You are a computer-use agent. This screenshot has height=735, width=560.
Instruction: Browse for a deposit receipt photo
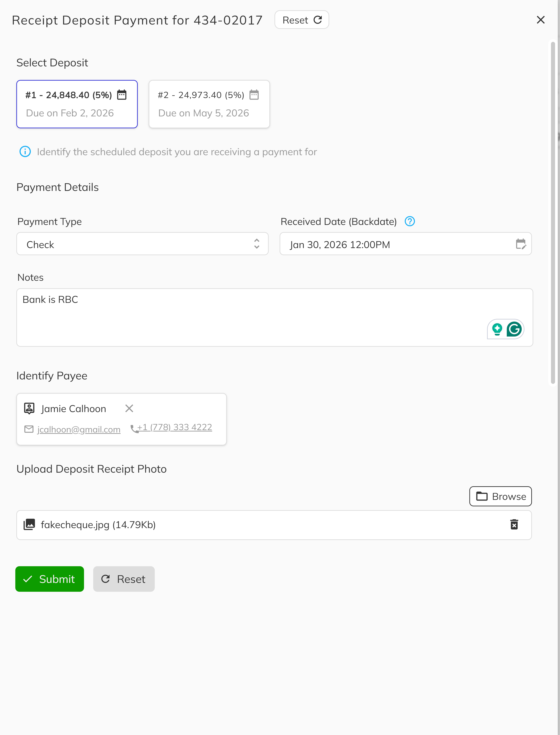point(500,496)
